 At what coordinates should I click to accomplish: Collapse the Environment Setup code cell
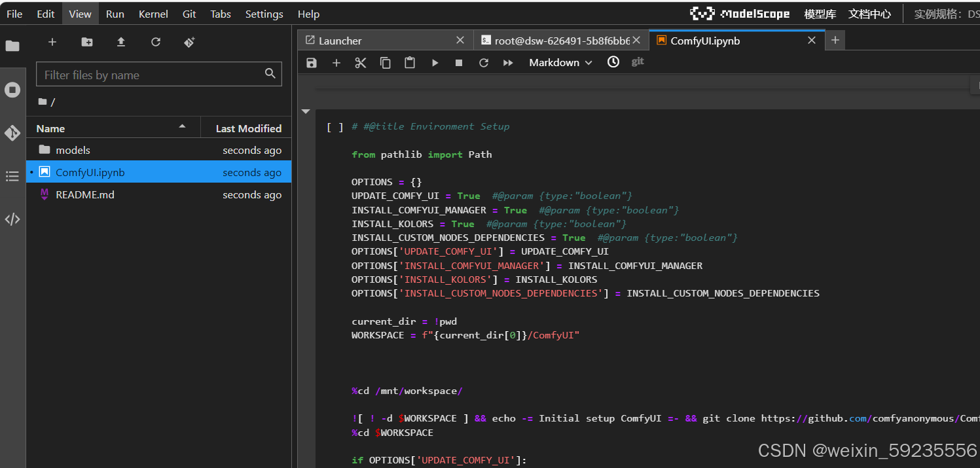coord(306,112)
